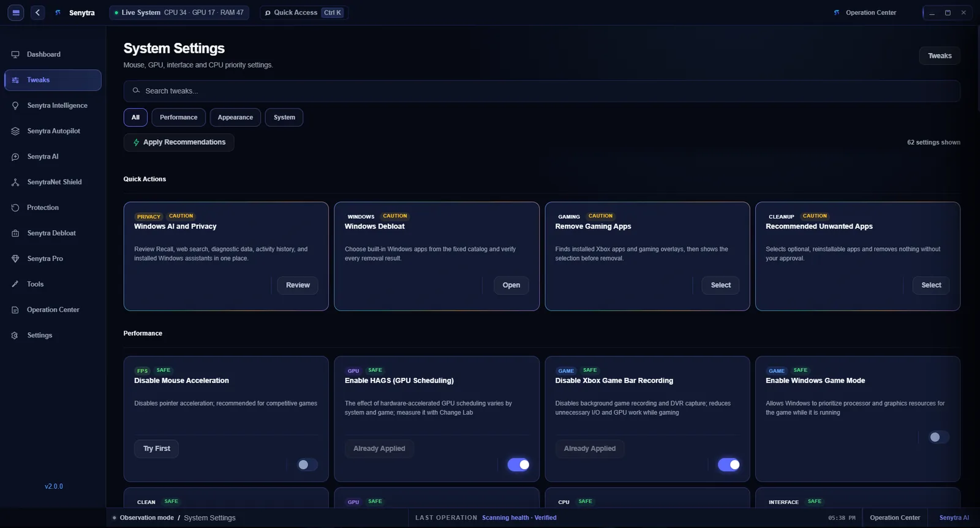Click the Windows AI and Privacy card title
The height and width of the screenshot is (528, 980).
[175, 227]
